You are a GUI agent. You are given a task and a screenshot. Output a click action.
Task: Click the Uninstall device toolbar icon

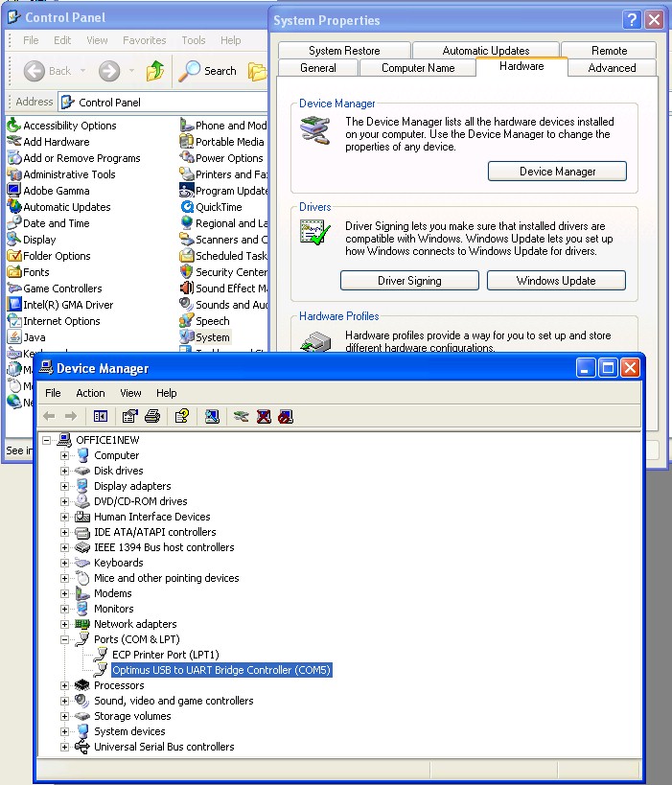pos(264,416)
